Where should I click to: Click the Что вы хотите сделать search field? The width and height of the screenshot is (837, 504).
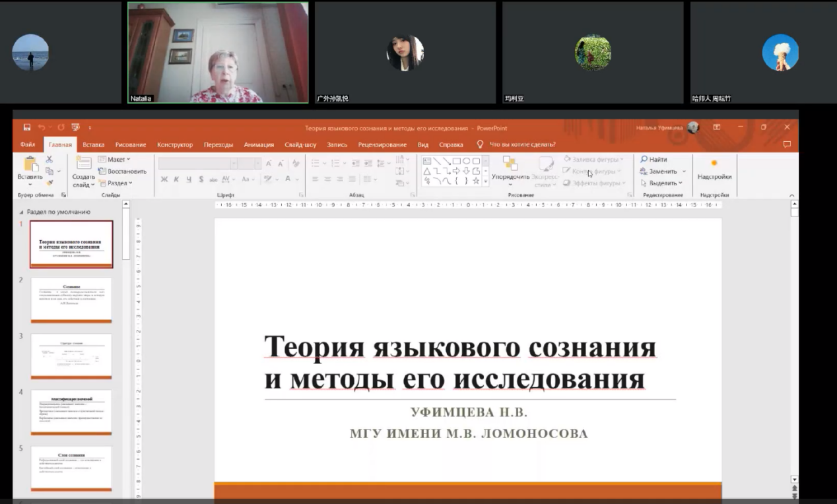click(521, 144)
